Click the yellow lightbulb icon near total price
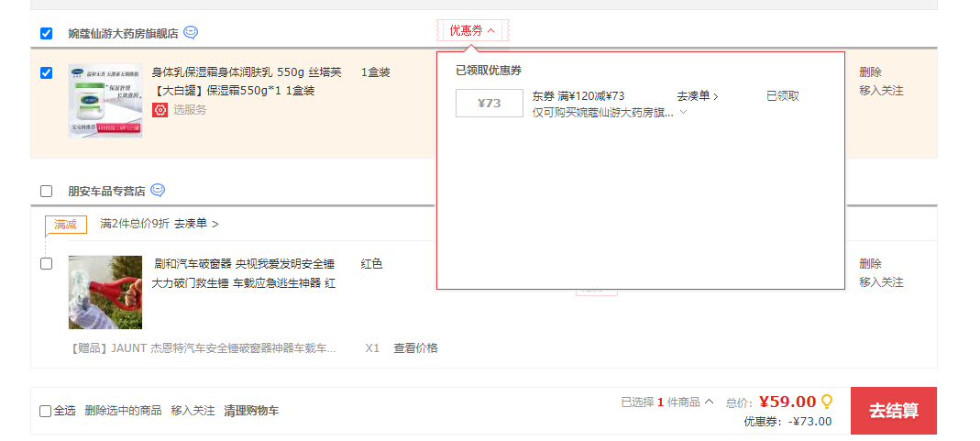Screen dimensions: 980x441 tap(827, 402)
